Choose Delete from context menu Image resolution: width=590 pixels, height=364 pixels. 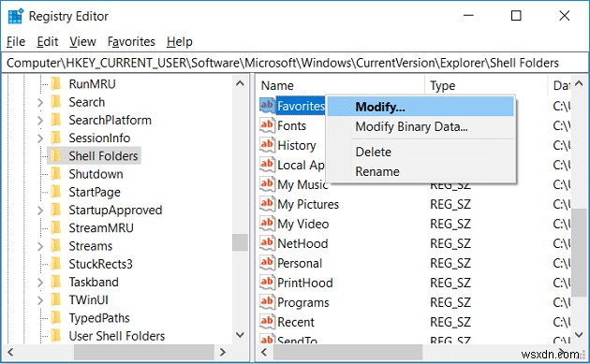(420, 152)
